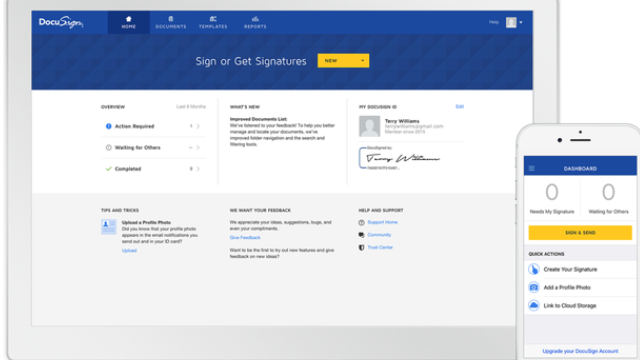Click the Last 6 Months filter

coord(191,107)
